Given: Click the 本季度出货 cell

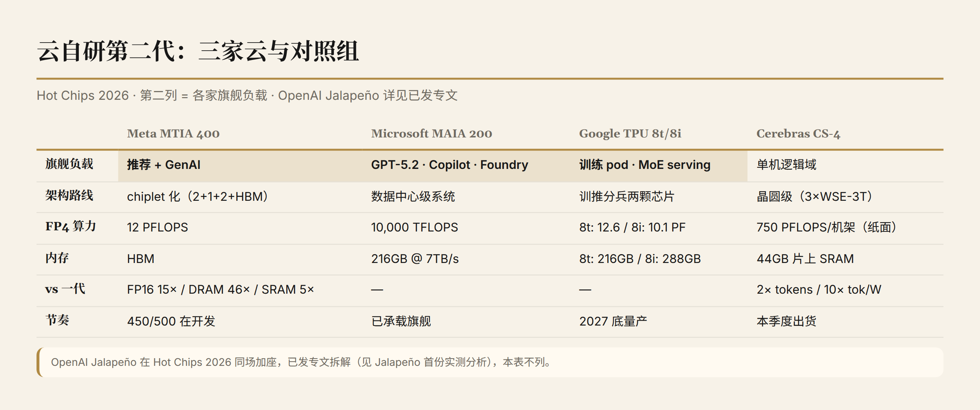Looking at the screenshot, I should pos(845,322).
